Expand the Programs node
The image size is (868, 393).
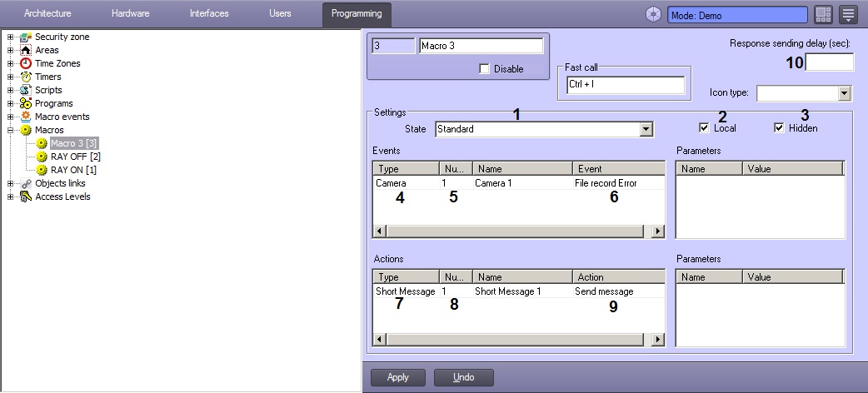(10, 103)
